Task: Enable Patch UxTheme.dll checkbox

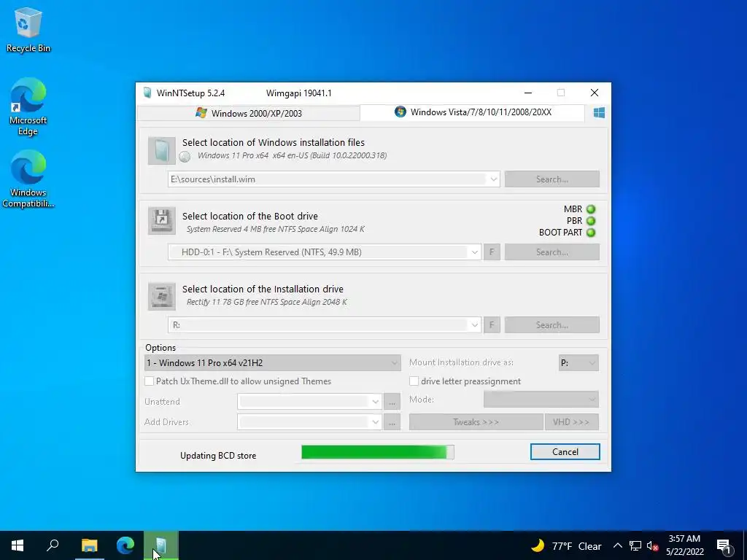Action: (149, 381)
